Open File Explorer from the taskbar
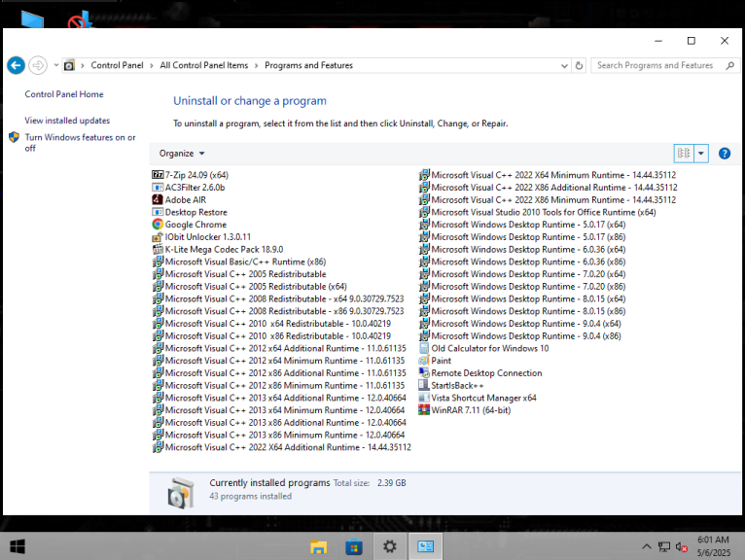 point(318,546)
